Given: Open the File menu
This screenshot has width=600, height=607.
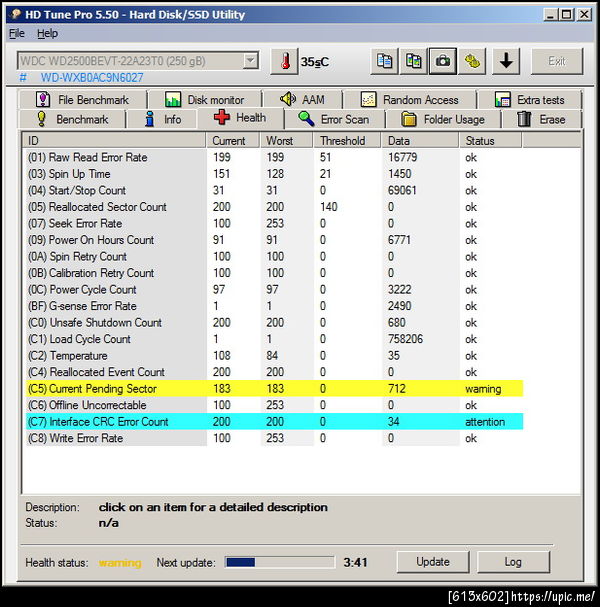Looking at the screenshot, I should 17,33.
